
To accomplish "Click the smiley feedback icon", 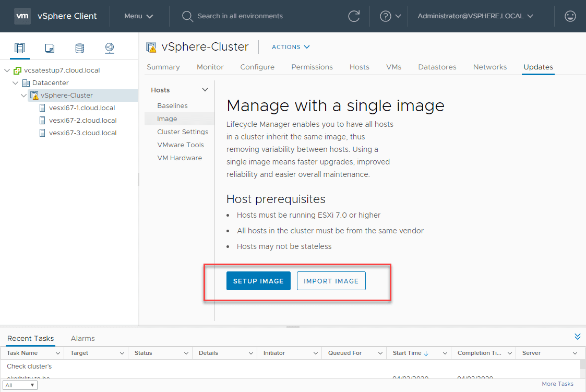I will tap(570, 16).
